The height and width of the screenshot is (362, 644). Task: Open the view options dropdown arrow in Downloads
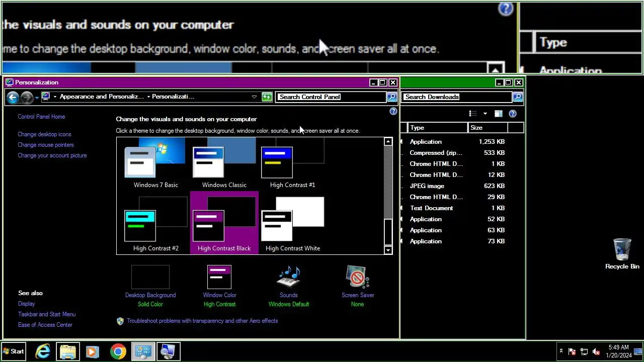(485, 114)
